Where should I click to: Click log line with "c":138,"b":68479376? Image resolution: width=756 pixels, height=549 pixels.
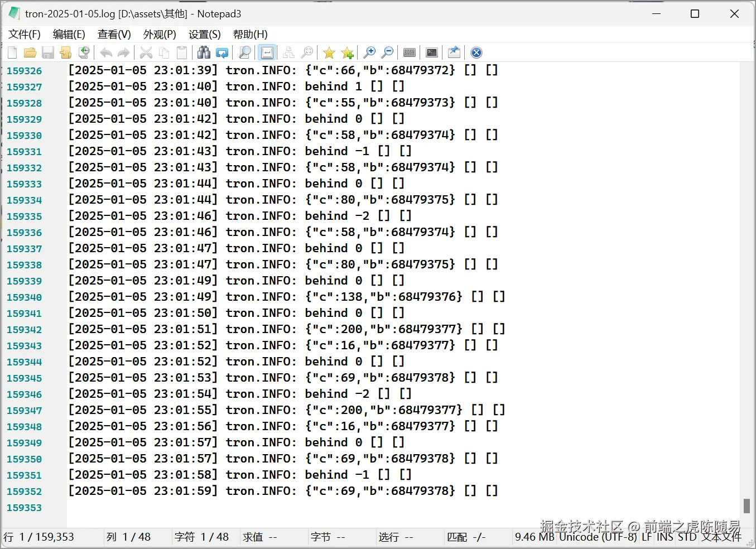[287, 297]
